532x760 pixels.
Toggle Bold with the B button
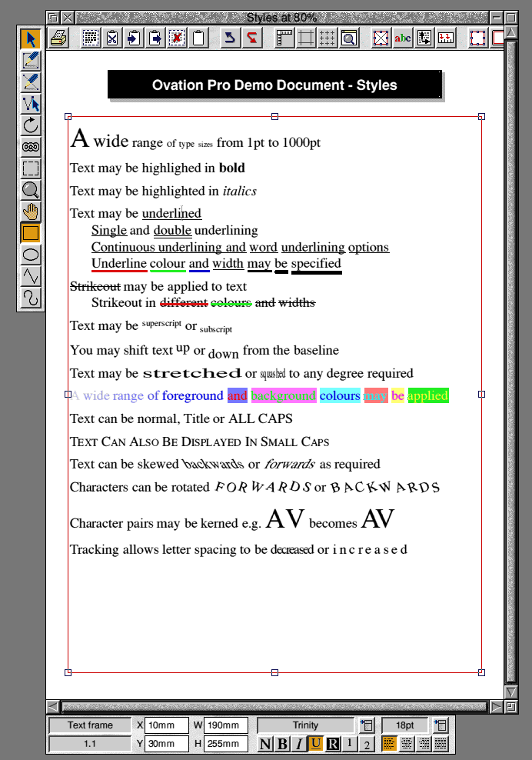point(282,744)
